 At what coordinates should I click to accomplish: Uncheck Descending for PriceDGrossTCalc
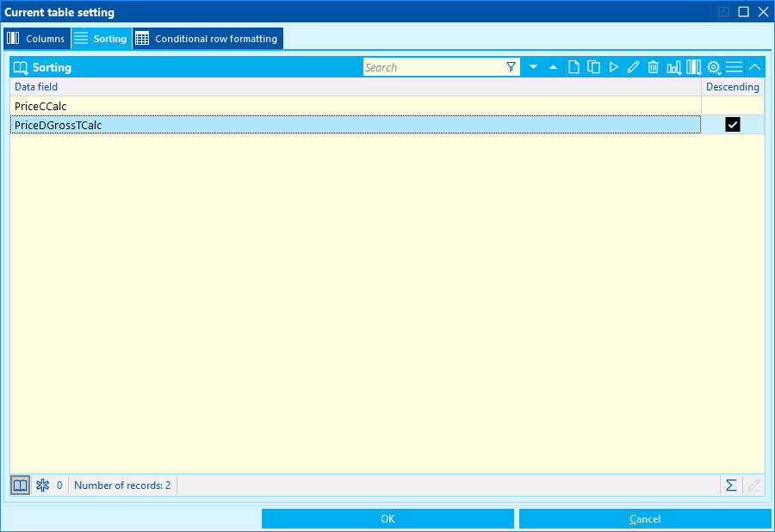(x=733, y=125)
